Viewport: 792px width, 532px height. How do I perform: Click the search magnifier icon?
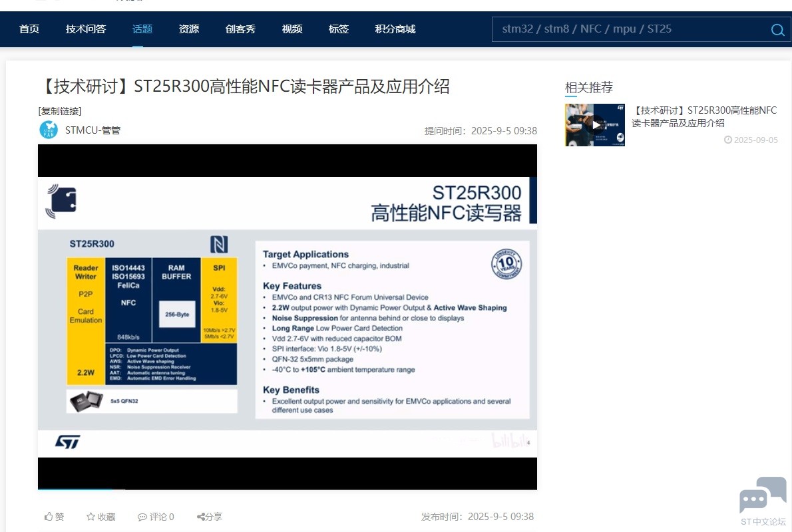point(777,30)
